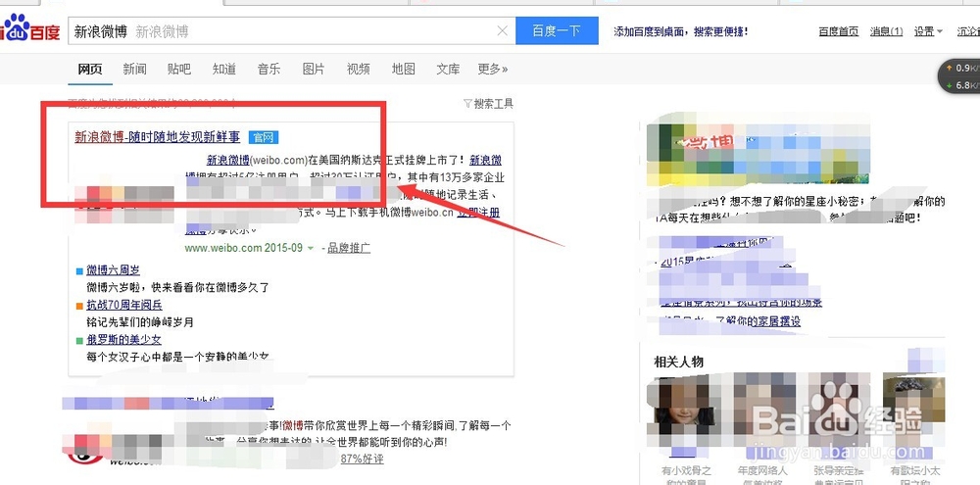The width and height of the screenshot is (980, 485).
Task: Open the 知道 tab
Action: click(x=223, y=69)
